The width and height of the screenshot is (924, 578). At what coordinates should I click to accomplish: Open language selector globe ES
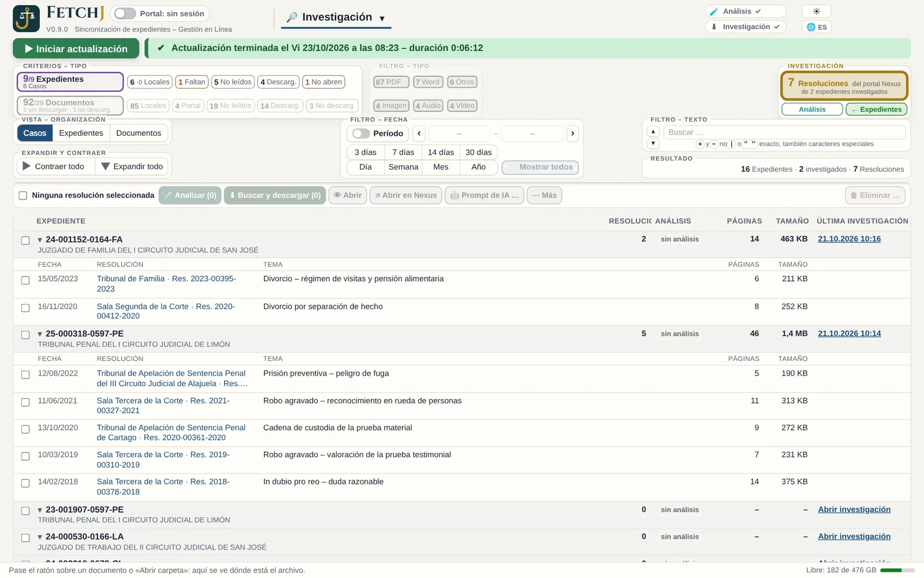[x=816, y=27]
